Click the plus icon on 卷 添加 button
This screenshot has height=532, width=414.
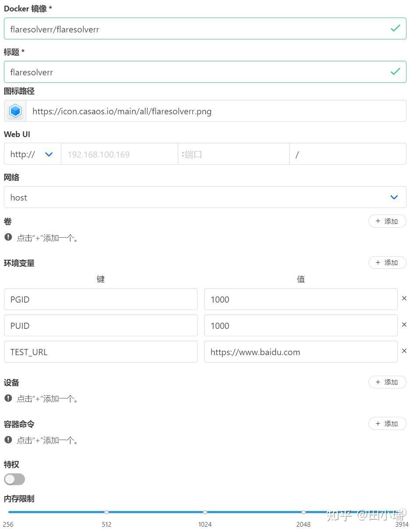pyautogui.click(x=378, y=221)
